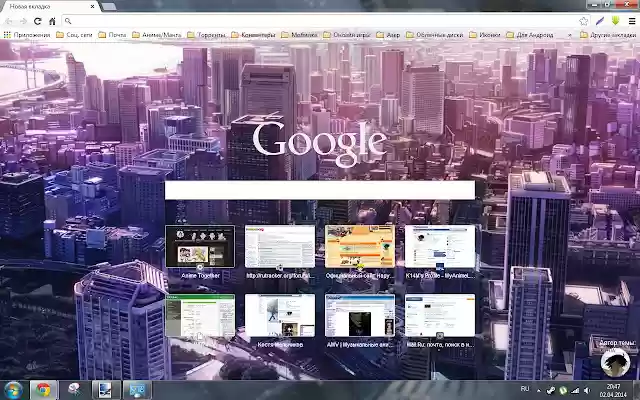Image resolution: width=640 pixels, height=400 pixels.
Task: Open the green-header site thumbnail
Action: 200,316
